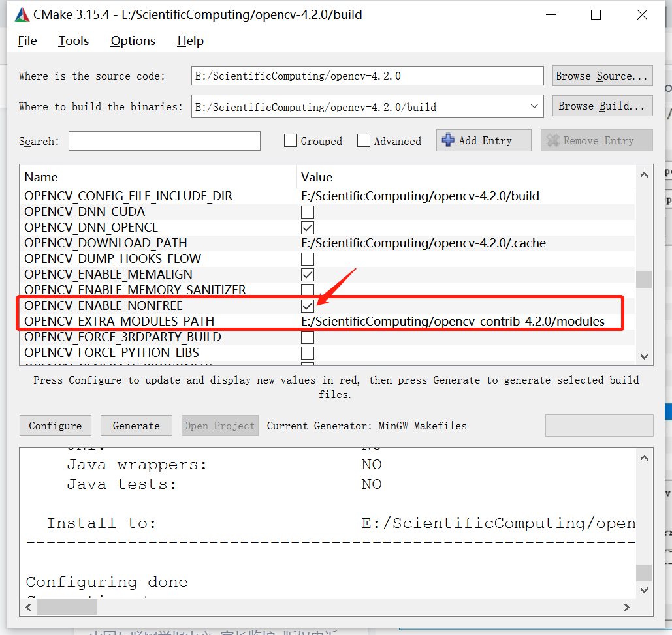Click the 'Java wrappers:' log line

[x=137, y=465]
